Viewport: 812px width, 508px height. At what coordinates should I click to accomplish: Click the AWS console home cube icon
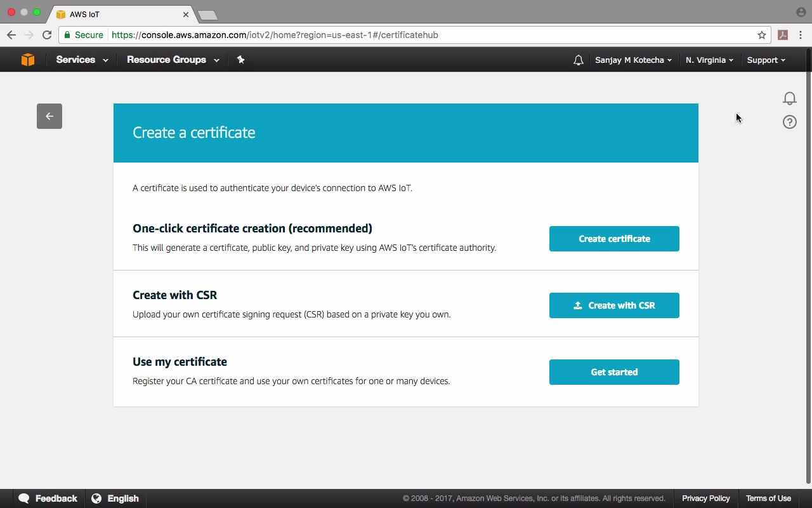28,60
